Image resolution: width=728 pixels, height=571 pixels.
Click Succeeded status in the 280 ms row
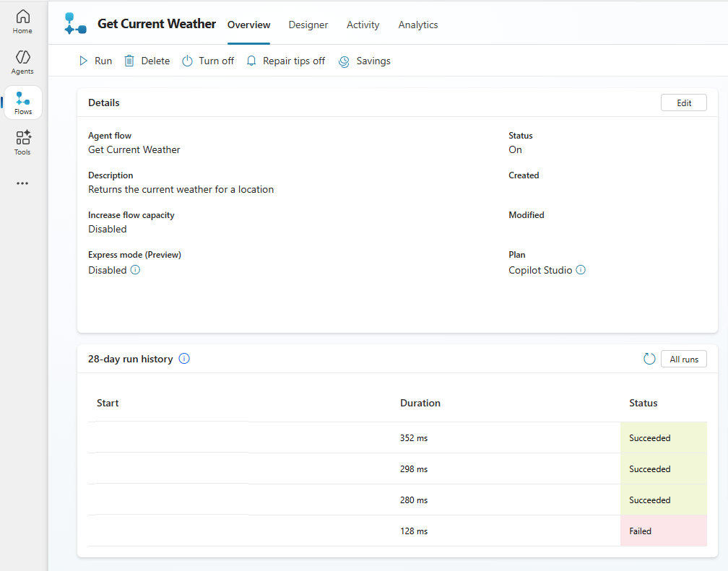pos(664,500)
